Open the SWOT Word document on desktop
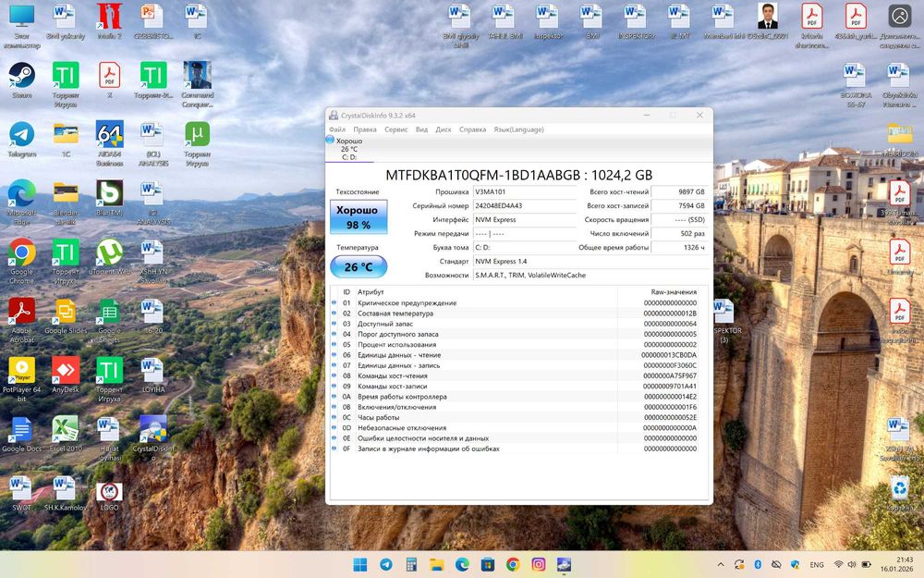The width and height of the screenshot is (924, 578). click(22, 494)
